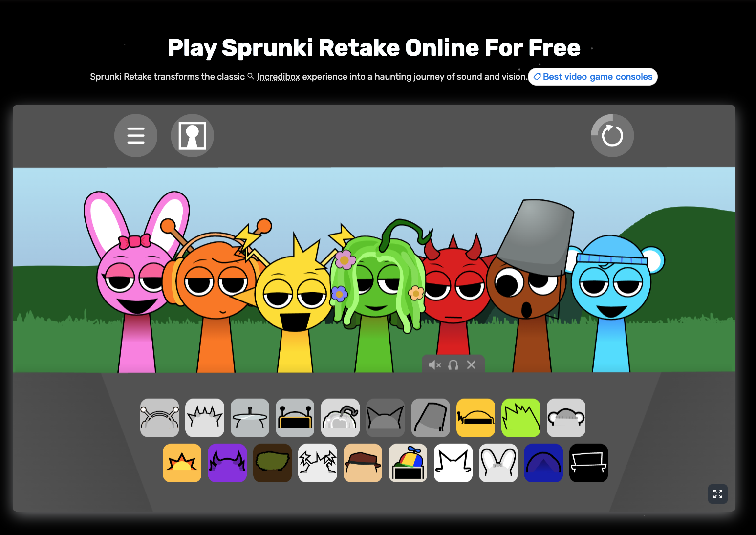The height and width of the screenshot is (535, 756).
Task: Choose the rainbow propeller cap icon
Action: [x=408, y=463]
